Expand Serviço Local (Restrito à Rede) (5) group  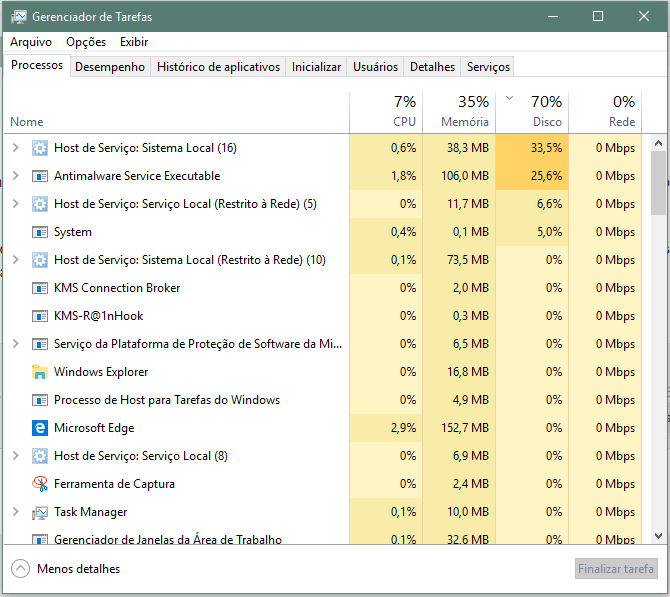click(x=16, y=204)
